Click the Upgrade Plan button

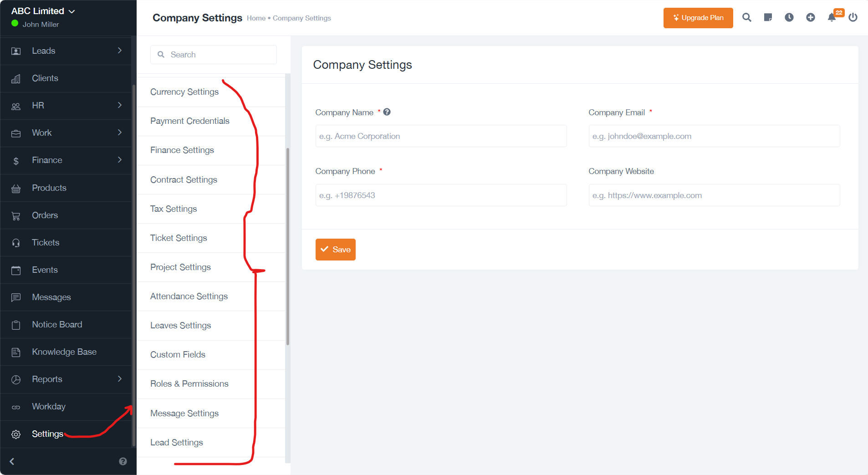click(x=698, y=18)
